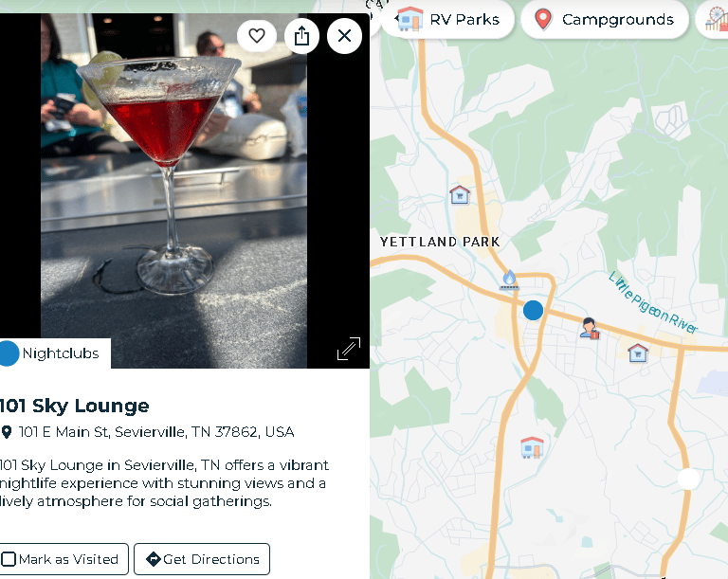Click the Little Pigeon River label
This screenshot has width=728, height=579.
pos(653,303)
